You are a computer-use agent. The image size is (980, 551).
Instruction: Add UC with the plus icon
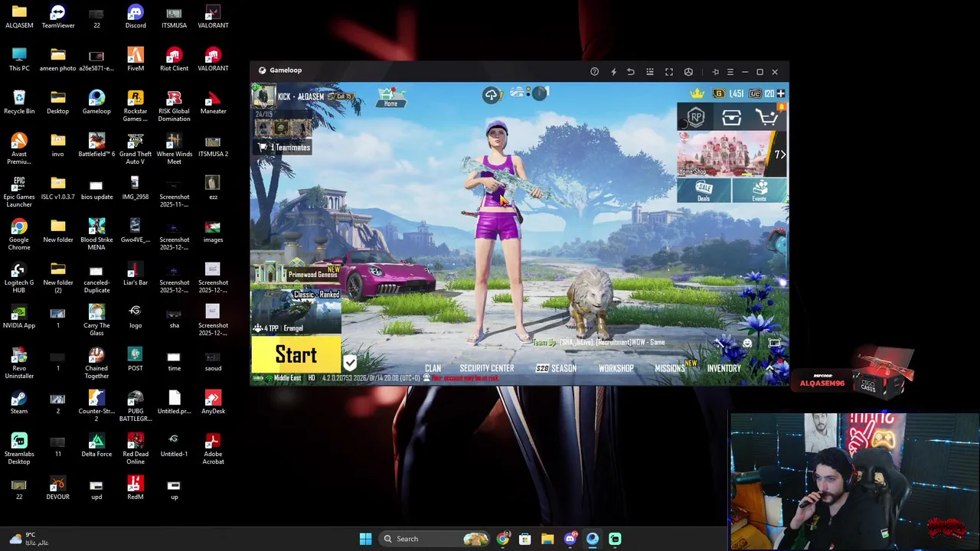[780, 93]
